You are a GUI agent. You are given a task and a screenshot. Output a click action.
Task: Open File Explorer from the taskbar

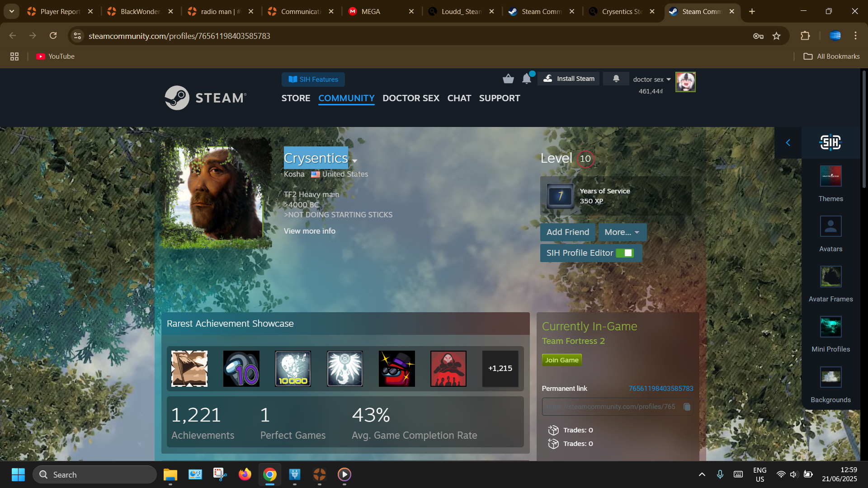pyautogui.click(x=170, y=475)
